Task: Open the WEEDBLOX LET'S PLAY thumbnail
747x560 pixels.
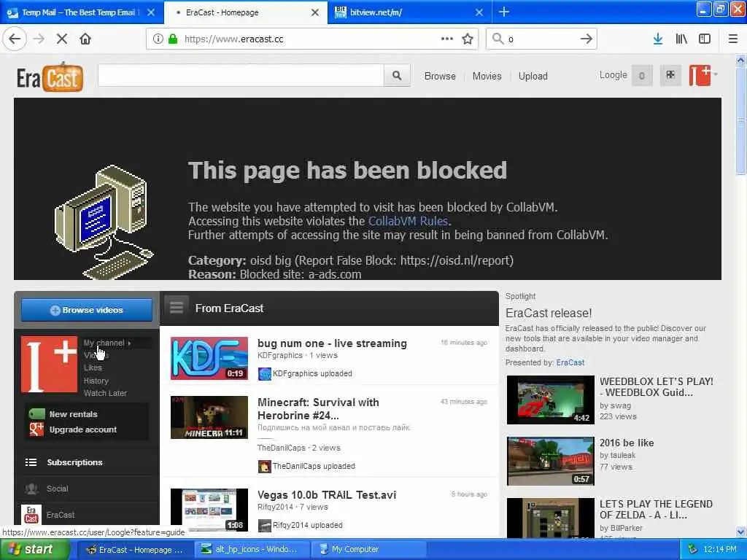Action: tap(550, 400)
